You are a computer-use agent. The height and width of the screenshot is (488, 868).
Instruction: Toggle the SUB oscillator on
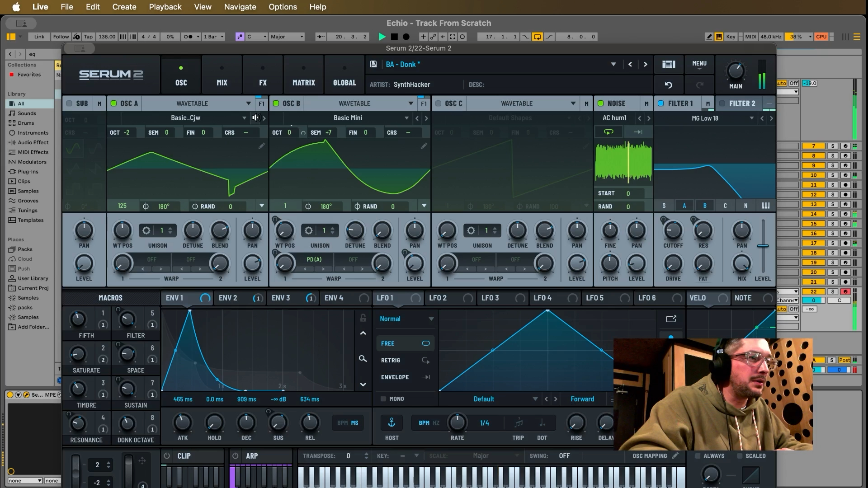pyautogui.click(x=69, y=103)
